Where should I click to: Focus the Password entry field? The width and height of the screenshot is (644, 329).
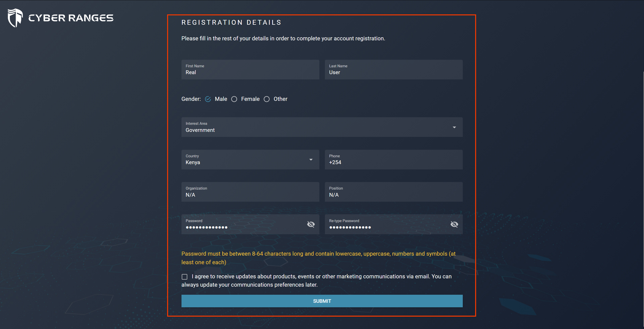click(239, 227)
